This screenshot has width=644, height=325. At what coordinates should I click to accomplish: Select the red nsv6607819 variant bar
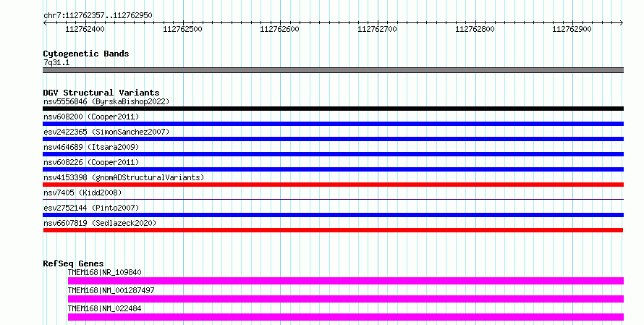click(333, 230)
